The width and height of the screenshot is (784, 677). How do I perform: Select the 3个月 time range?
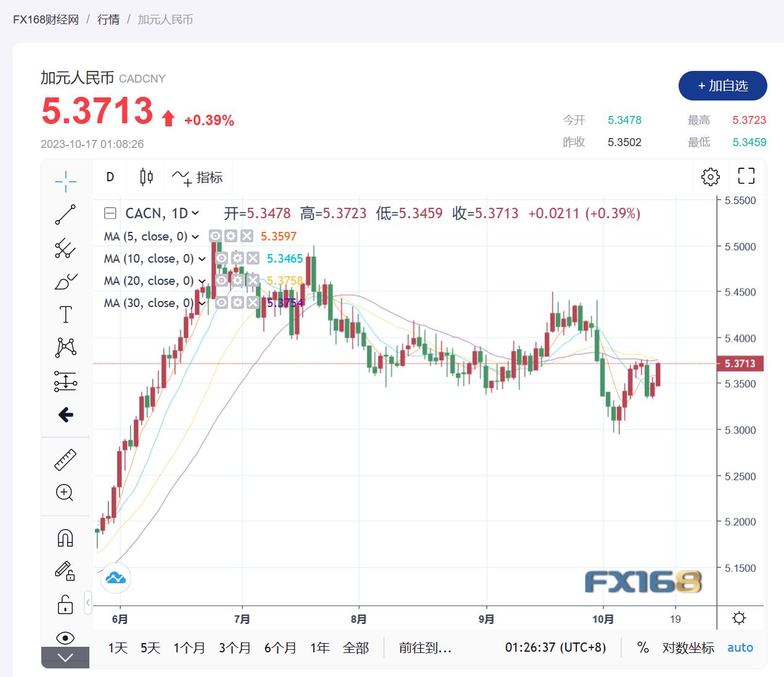235,648
